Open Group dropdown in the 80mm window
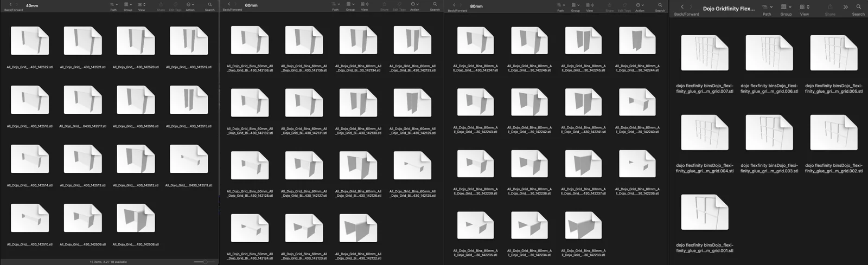This screenshot has width=868, height=265. [x=575, y=5]
